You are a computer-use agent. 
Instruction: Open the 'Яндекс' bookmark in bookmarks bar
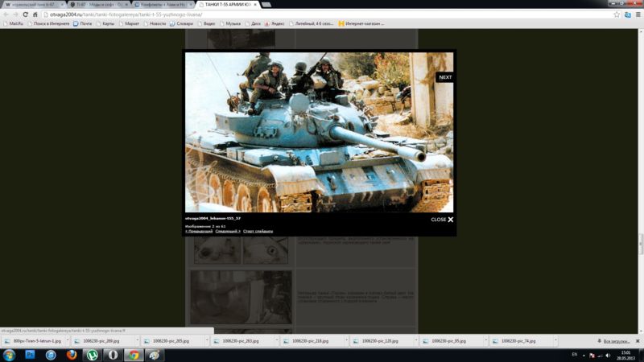click(275, 23)
